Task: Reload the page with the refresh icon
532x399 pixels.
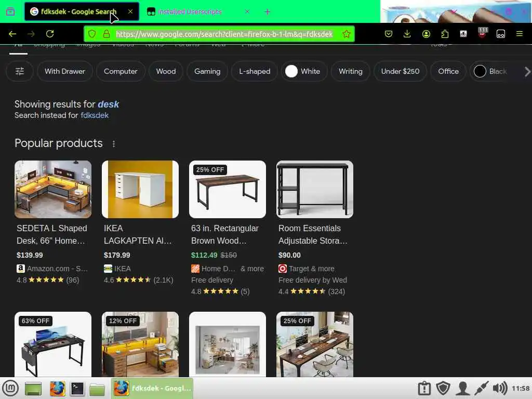Action: coord(50,34)
